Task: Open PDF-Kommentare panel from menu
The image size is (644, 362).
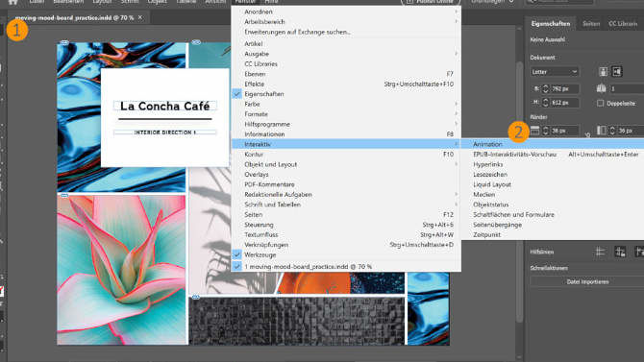Action: 346,184
